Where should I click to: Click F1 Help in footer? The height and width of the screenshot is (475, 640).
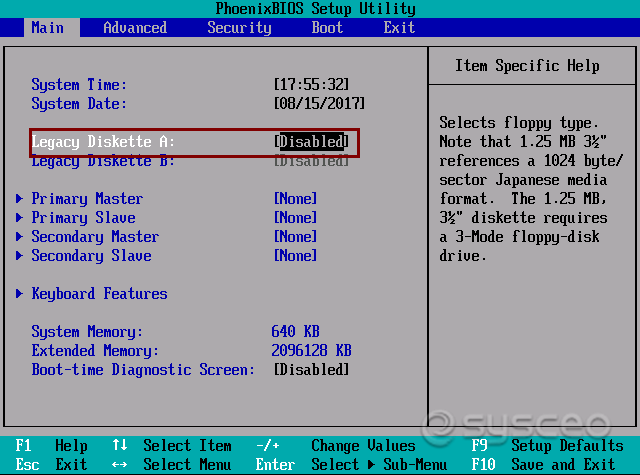[51, 446]
